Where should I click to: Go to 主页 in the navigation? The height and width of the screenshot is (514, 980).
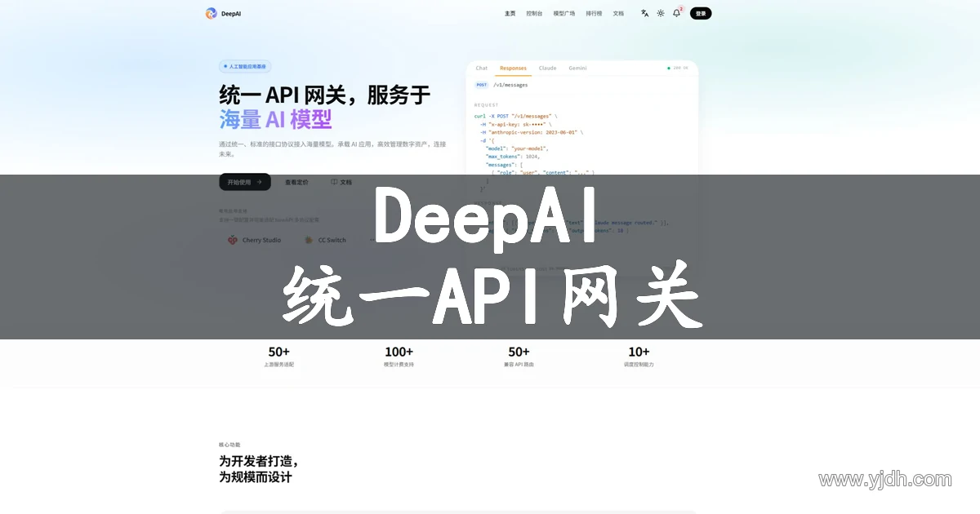point(510,13)
